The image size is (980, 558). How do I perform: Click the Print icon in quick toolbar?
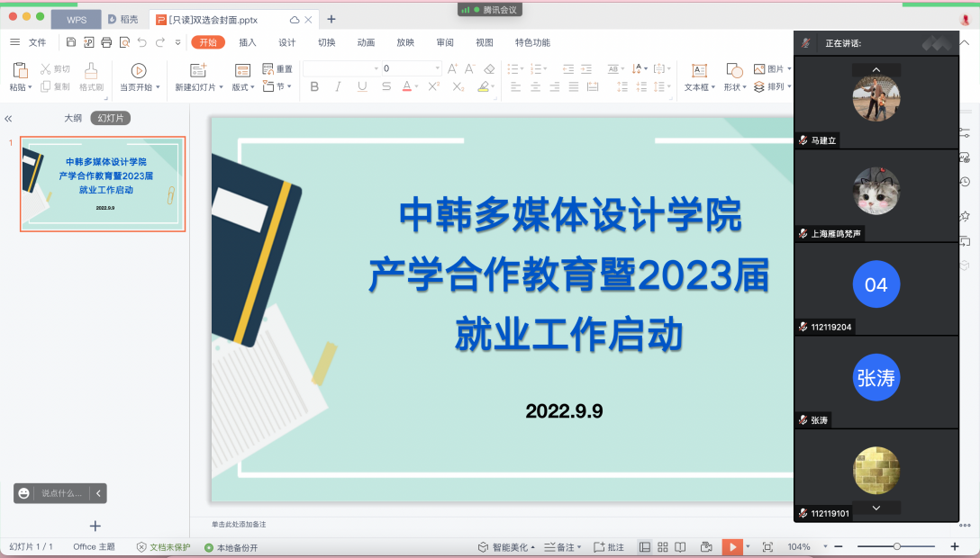click(x=106, y=42)
